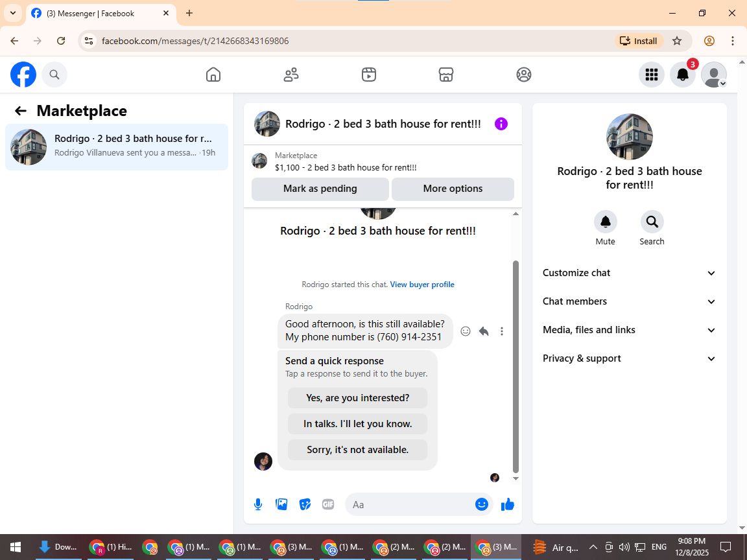View site information icon in address bar

(89, 41)
